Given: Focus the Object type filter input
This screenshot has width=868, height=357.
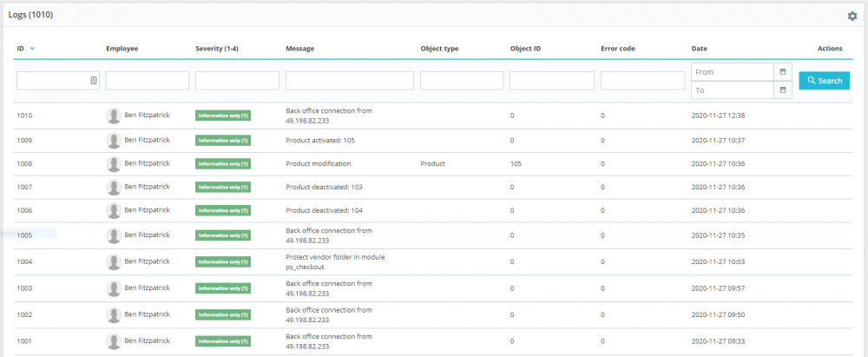Looking at the screenshot, I should tap(462, 81).
